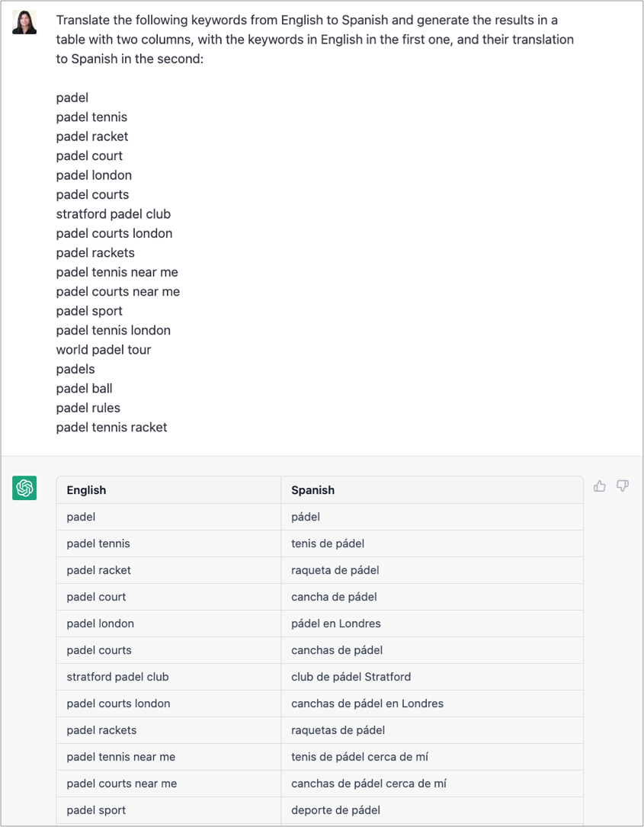Click 'padel tennis racket' prompt line

pos(111,428)
